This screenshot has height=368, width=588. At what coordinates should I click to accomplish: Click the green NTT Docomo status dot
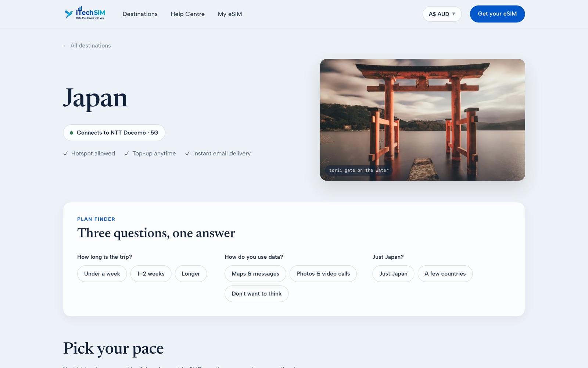(72, 133)
